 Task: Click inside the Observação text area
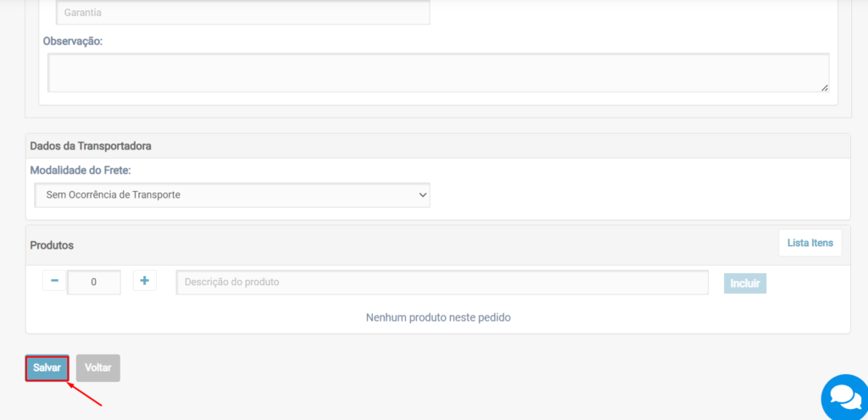click(x=437, y=73)
